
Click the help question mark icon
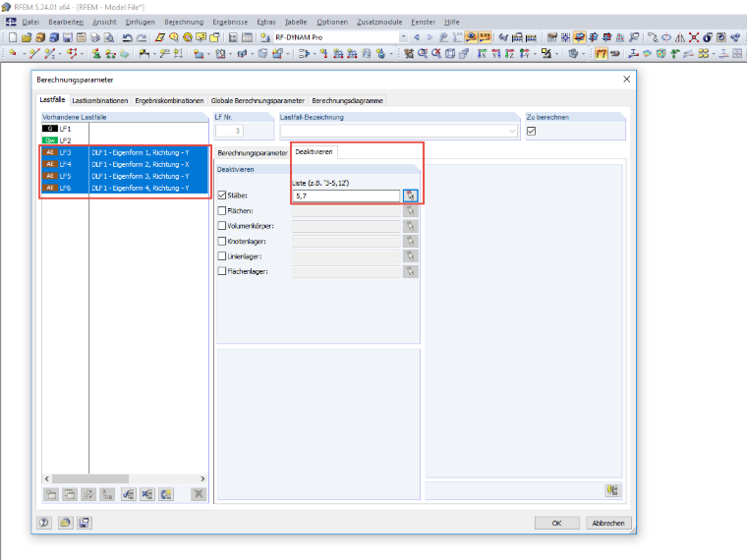44,523
